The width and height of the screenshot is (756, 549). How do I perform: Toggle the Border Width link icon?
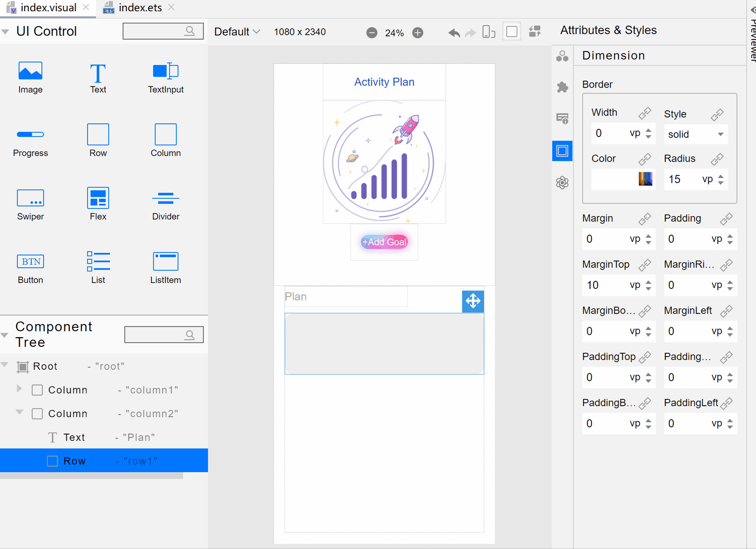click(x=645, y=113)
